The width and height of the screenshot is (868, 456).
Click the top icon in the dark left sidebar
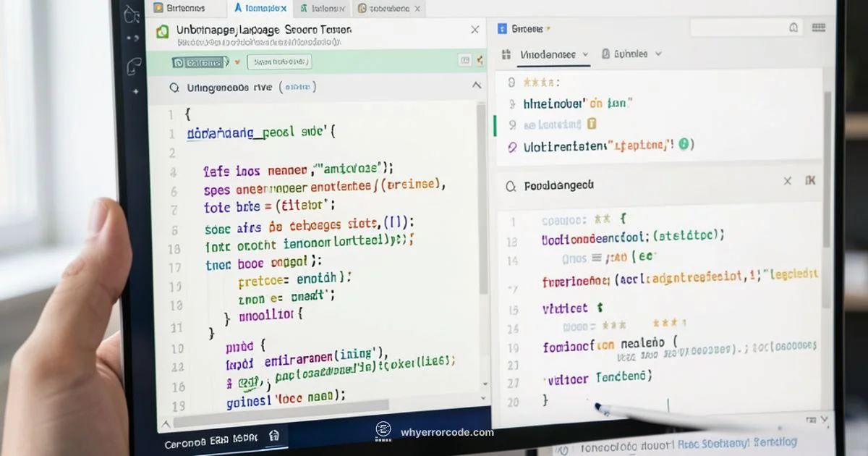[x=131, y=14]
